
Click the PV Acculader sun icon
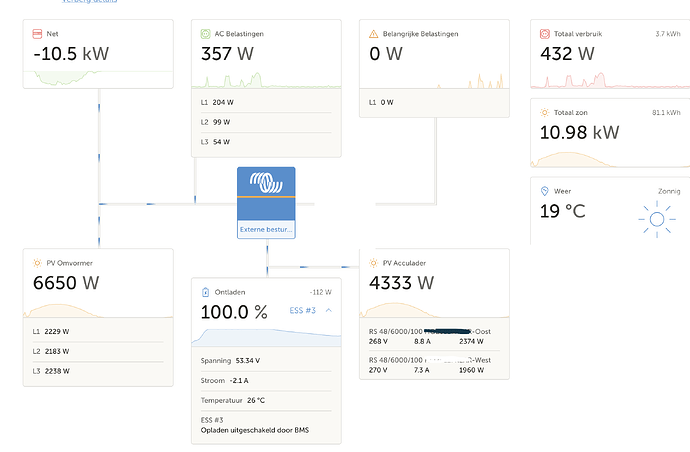[374, 263]
